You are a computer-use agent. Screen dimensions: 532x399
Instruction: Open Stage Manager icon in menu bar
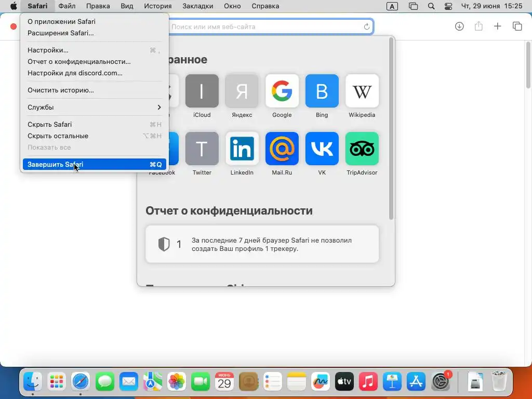(413, 6)
